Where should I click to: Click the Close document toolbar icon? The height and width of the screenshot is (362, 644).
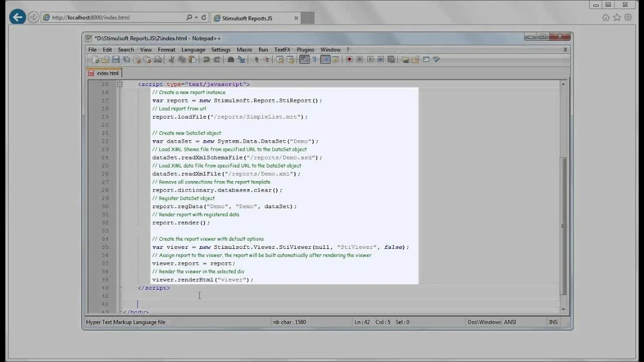[x=137, y=59]
